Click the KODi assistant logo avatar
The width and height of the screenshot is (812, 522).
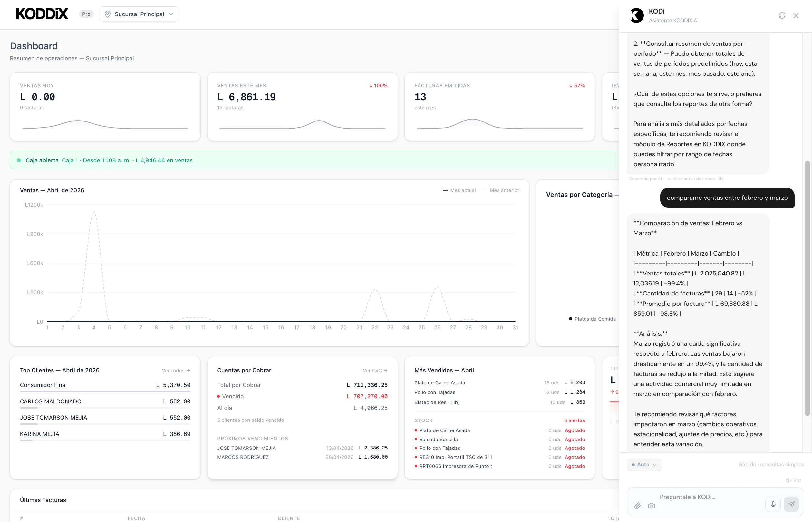point(636,15)
